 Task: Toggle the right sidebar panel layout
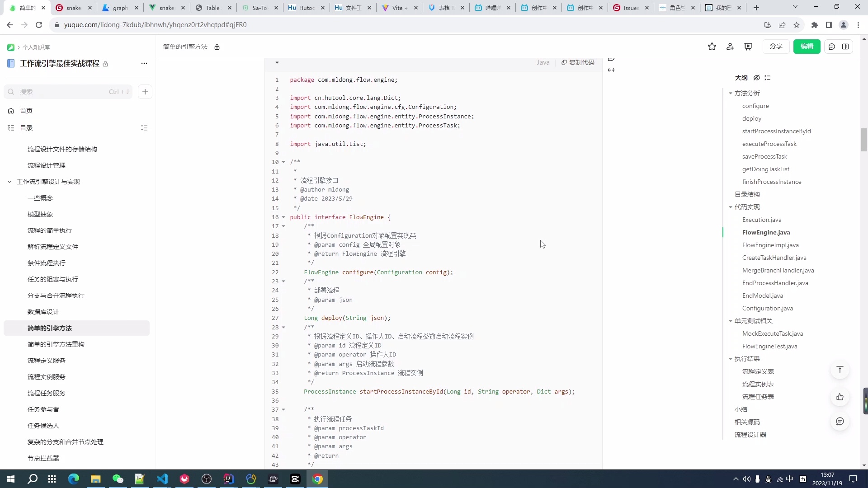click(845, 47)
